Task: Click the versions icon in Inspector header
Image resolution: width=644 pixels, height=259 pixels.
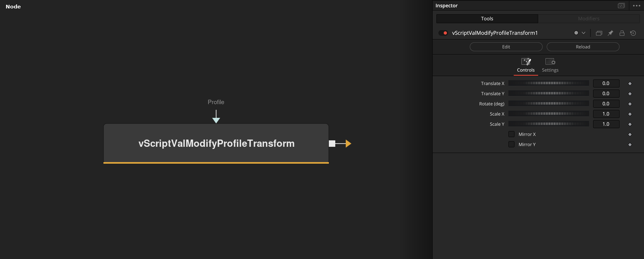Action: (599, 33)
